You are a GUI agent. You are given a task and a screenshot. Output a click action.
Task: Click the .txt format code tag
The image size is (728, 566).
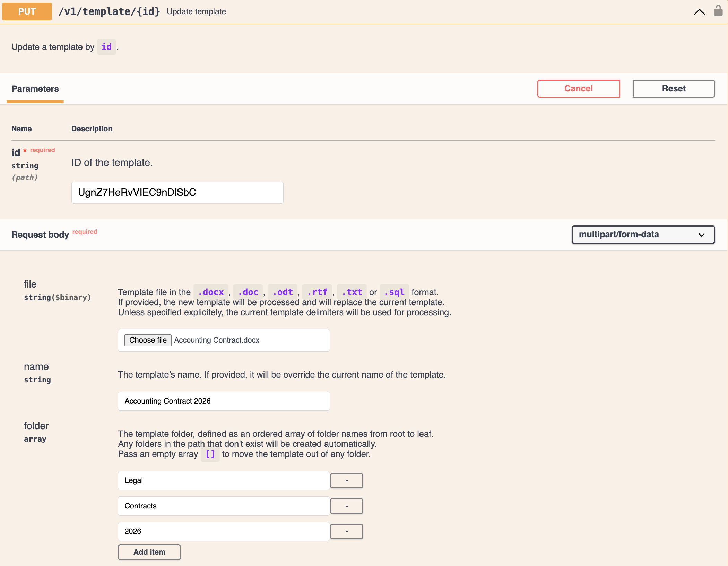[352, 292]
